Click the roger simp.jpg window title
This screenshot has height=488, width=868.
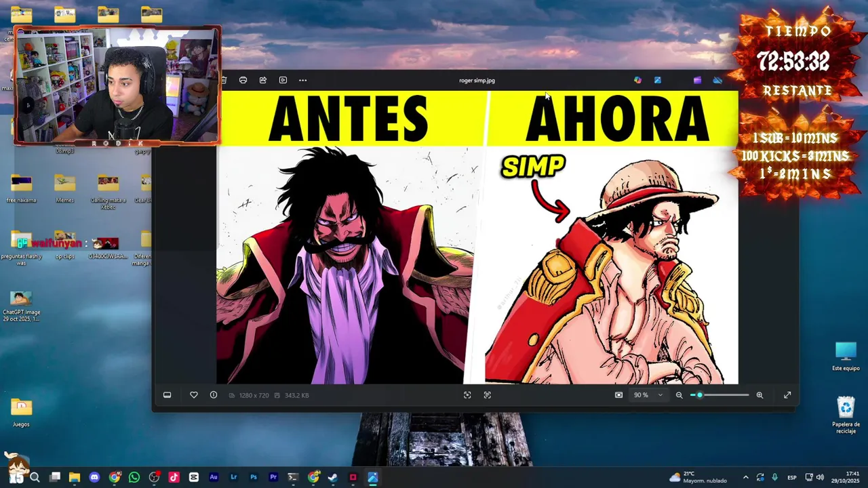coord(477,80)
